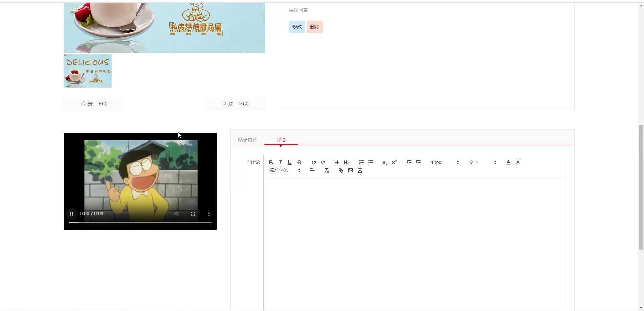Apply superscript formatting
This screenshot has height=311, width=644.
(394, 162)
